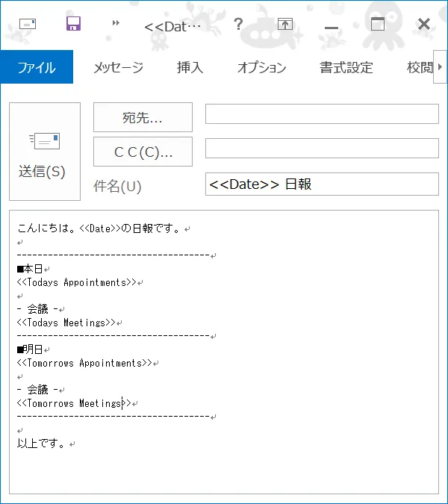Switch to the メッセージ tab
The height and width of the screenshot is (504, 448).
pos(118,67)
